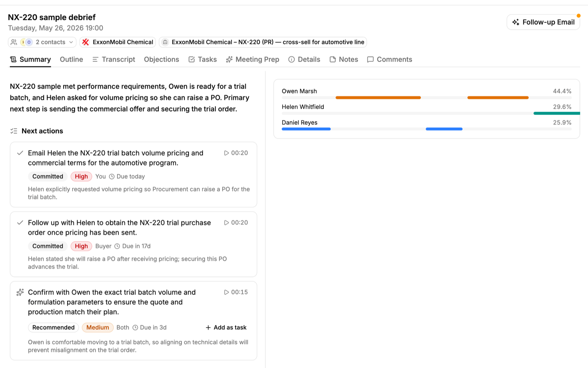588x368 pixels.
Task: Click Committed badge on Follow up with Helen
Action: coord(48,246)
